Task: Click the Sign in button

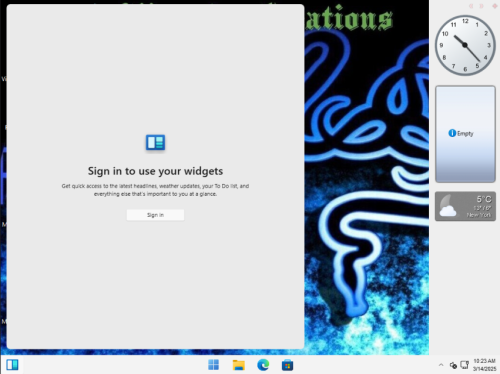Action: pyautogui.click(x=155, y=215)
